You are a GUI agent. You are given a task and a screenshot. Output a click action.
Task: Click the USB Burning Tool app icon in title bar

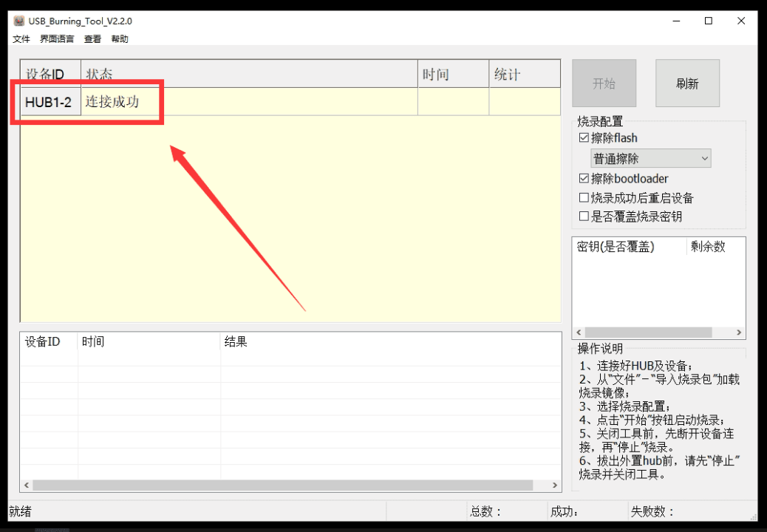click(19, 21)
